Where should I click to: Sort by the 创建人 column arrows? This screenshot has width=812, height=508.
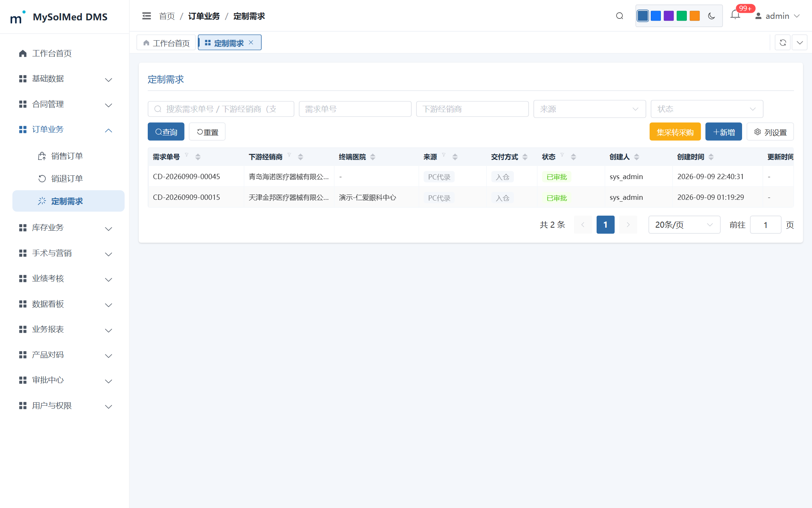point(636,157)
